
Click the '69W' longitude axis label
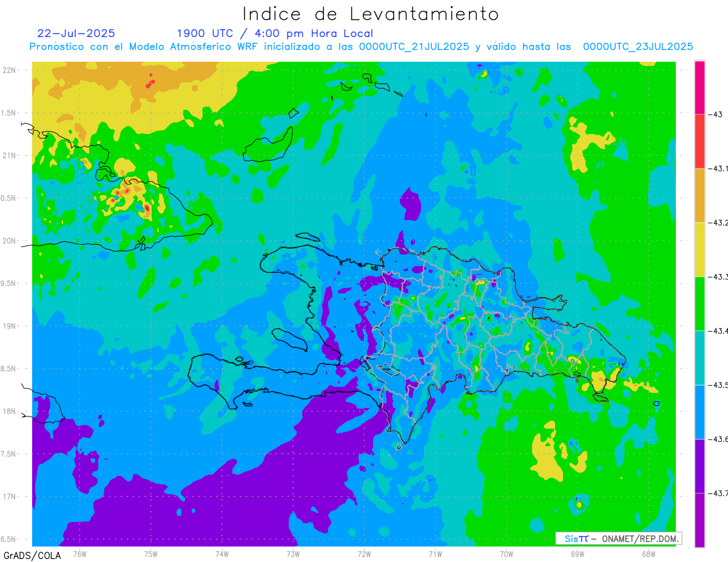[x=578, y=554]
